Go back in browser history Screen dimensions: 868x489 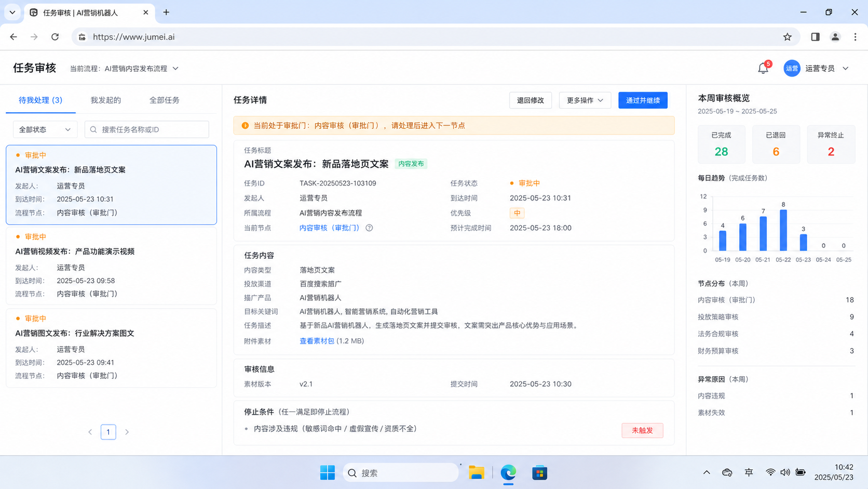tap(13, 37)
